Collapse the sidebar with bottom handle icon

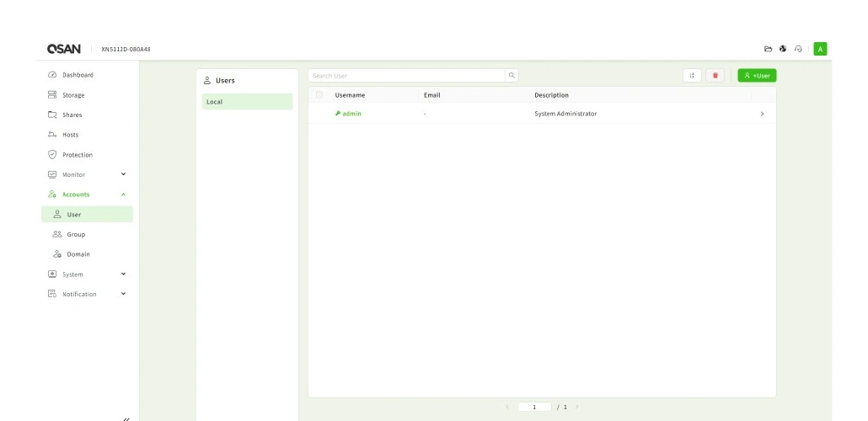click(x=126, y=418)
